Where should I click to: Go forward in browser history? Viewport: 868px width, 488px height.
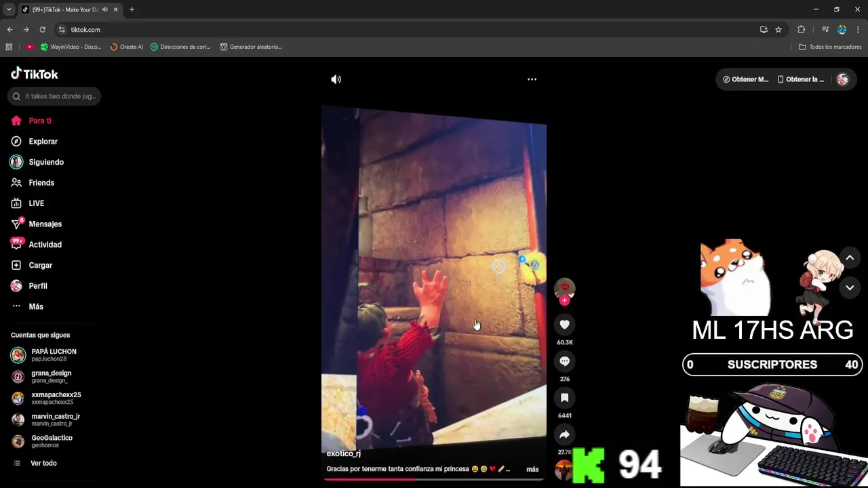point(26,30)
